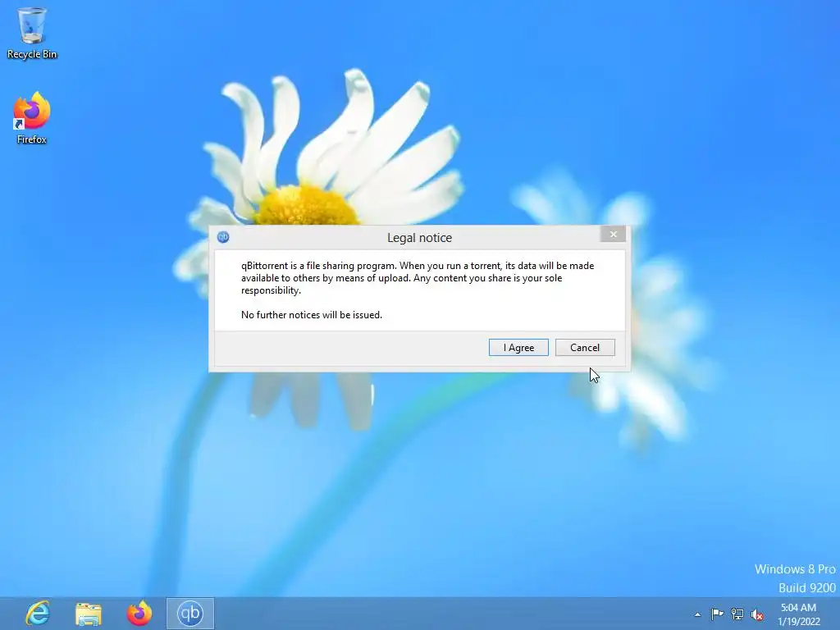Screen dimensions: 840x630
Task: Show hidden tray icons arrow
Action: pyautogui.click(x=697, y=614)
